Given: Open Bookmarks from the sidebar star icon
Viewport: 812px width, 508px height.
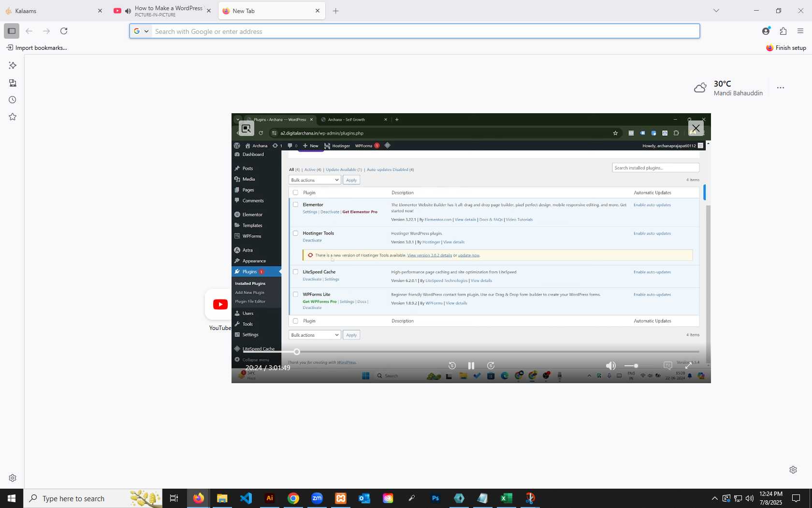Looking at the screenshot, I should point(13,117).
